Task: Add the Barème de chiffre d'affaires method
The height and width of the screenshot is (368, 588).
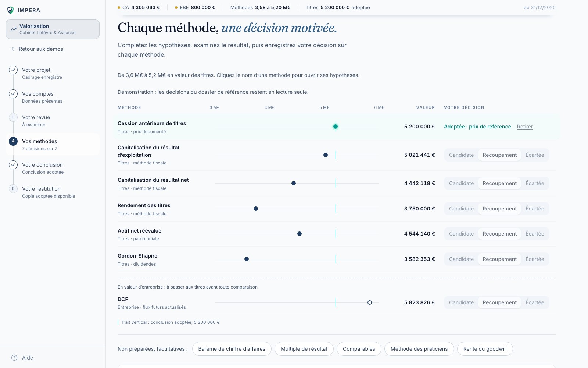Action: pyautogui.click(x=232, y=349)
